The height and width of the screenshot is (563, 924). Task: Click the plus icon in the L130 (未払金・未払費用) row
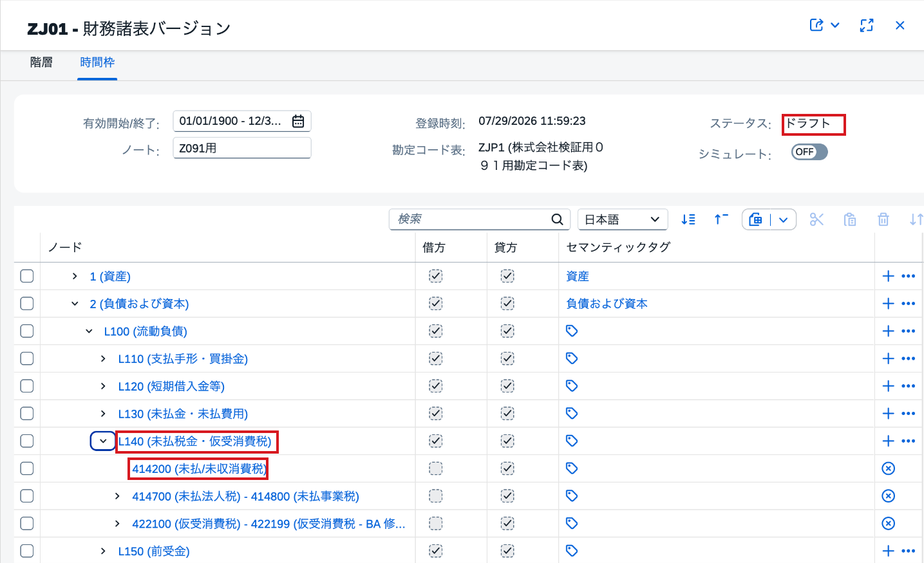[889, 413]
